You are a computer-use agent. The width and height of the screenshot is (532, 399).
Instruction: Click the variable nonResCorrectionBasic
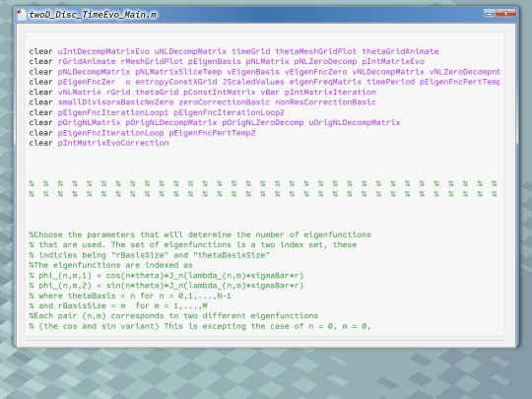325,102
